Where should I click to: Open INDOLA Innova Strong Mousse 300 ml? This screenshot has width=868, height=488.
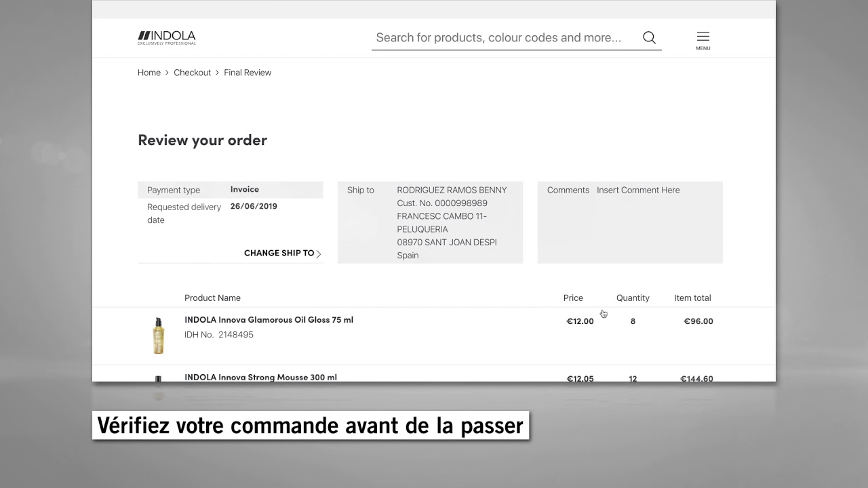point(260,377)
